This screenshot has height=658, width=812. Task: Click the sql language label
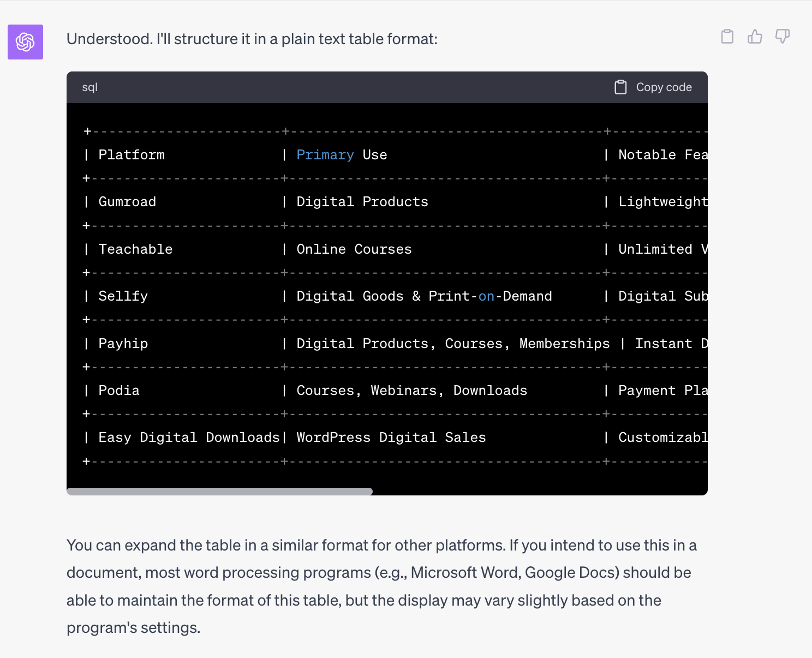coord(89,87)
